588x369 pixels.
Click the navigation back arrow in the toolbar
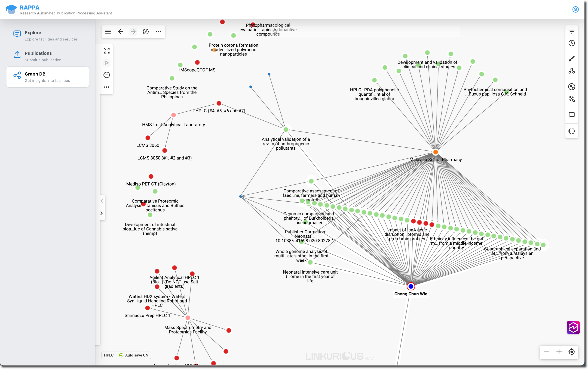click(120, 32)
